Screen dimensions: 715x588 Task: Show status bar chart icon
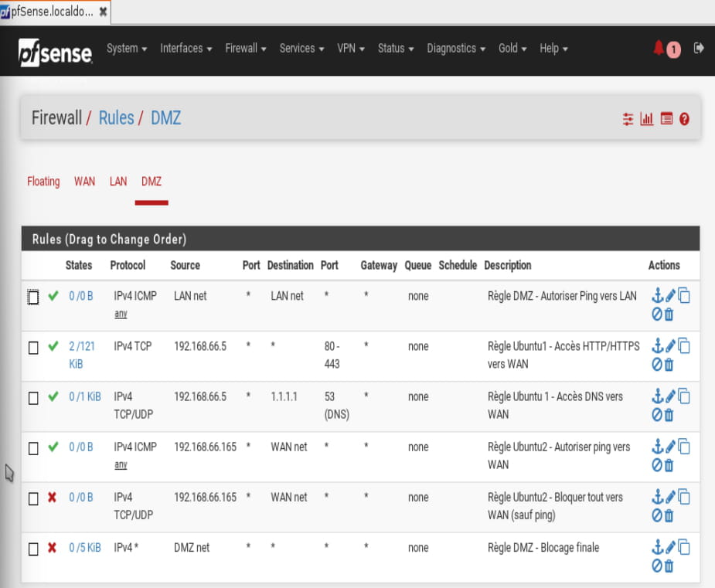point(647,120)
